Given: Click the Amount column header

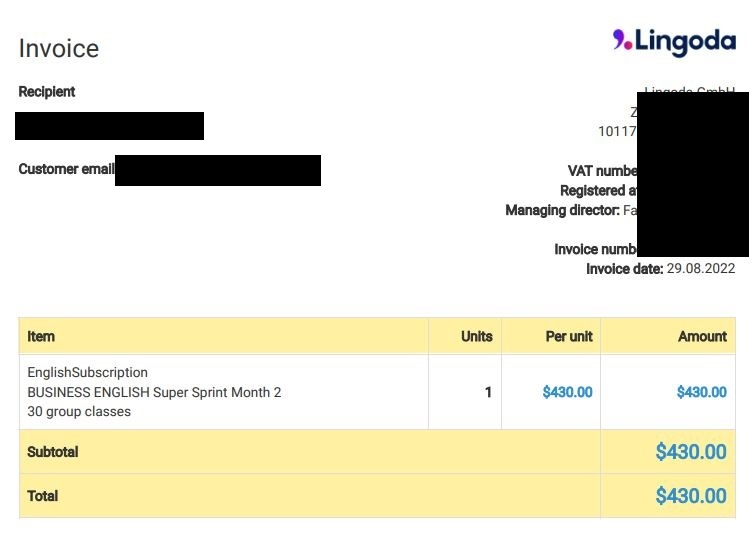Looking at the screenshot, I should [x=702, y=336].
